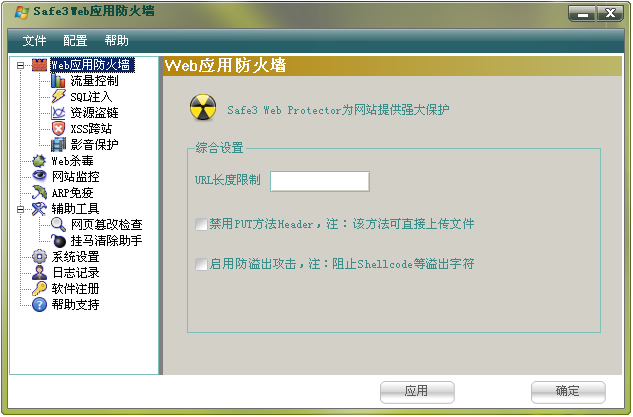633x417 pixels.
Task: Select 资源盗链 tree item
Action: (94, 113)
